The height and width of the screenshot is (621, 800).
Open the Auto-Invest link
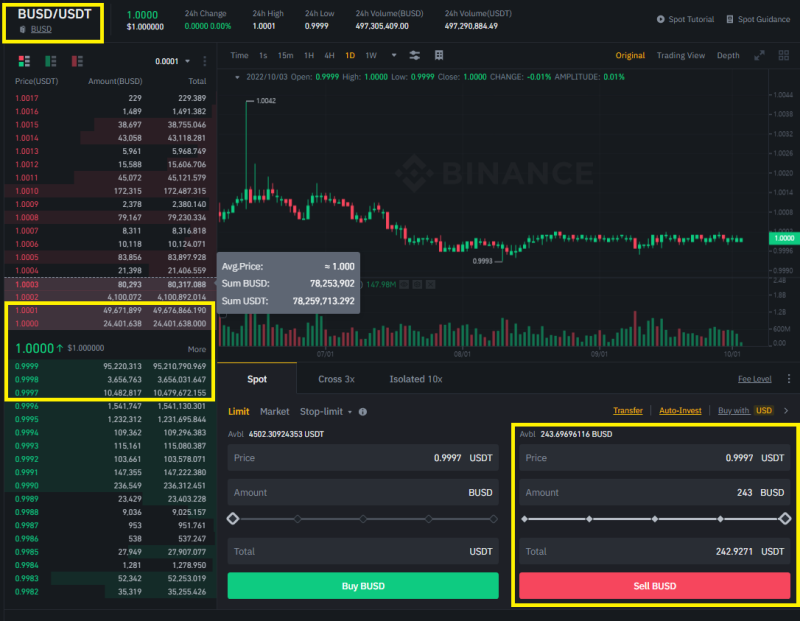[680, 411]
